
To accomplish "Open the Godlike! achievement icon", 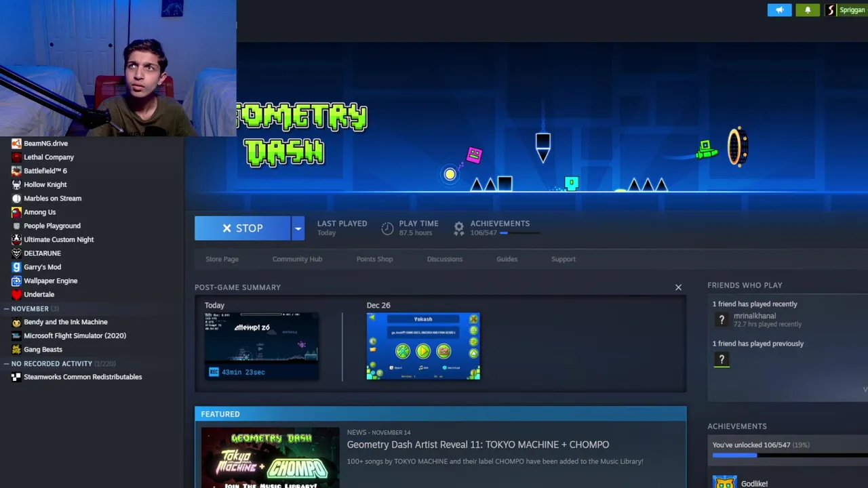I will click(x=725, y=483).
